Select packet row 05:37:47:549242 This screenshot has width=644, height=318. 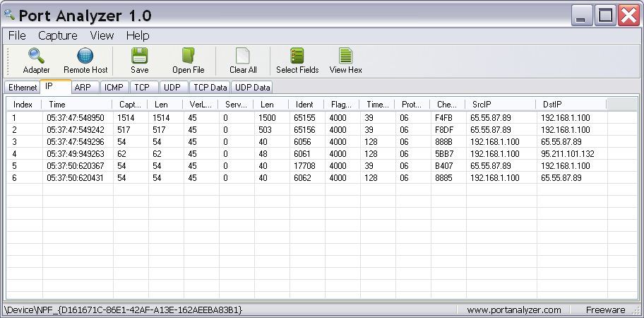tap(322, 130)
